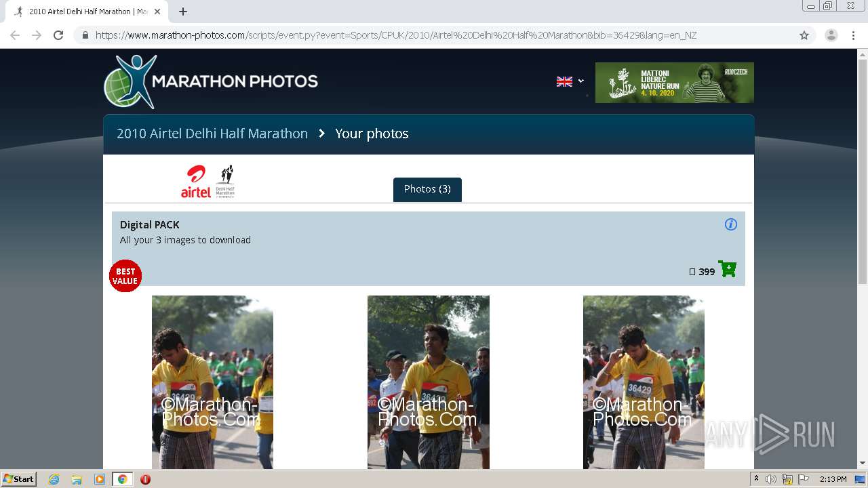The width and height of the screenshot is (868, 488).
Task: Open the middle runner photo thumbnail
Action: pos(428,382)
